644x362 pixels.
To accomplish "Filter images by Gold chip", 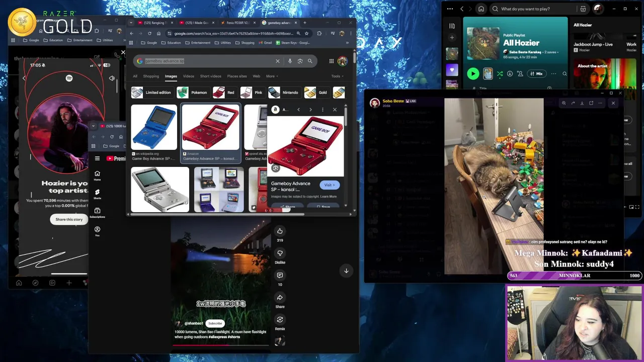I will click(316, 93).
